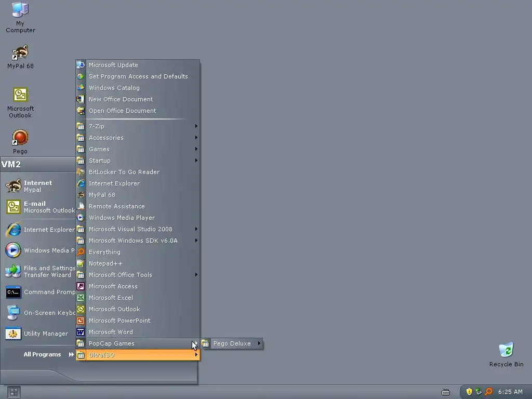Click the Windows Media Player icon in Start menu

pyautogui.click(x=14, y=250)
